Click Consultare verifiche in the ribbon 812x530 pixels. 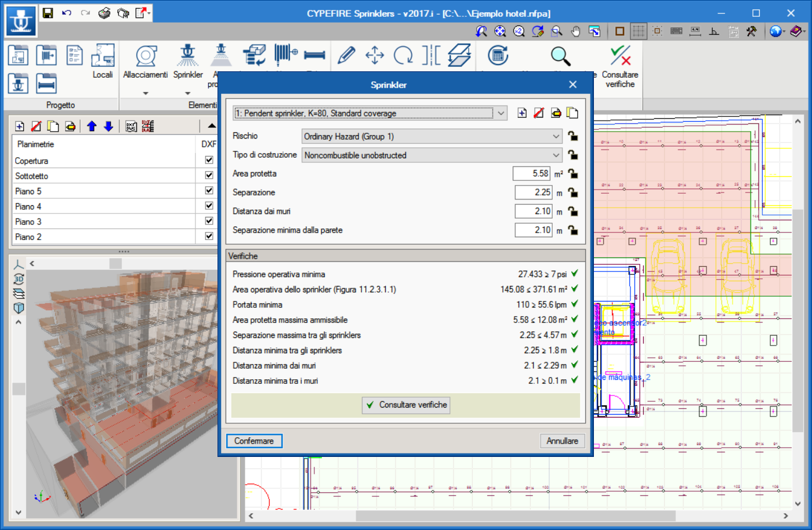point(620,68)
